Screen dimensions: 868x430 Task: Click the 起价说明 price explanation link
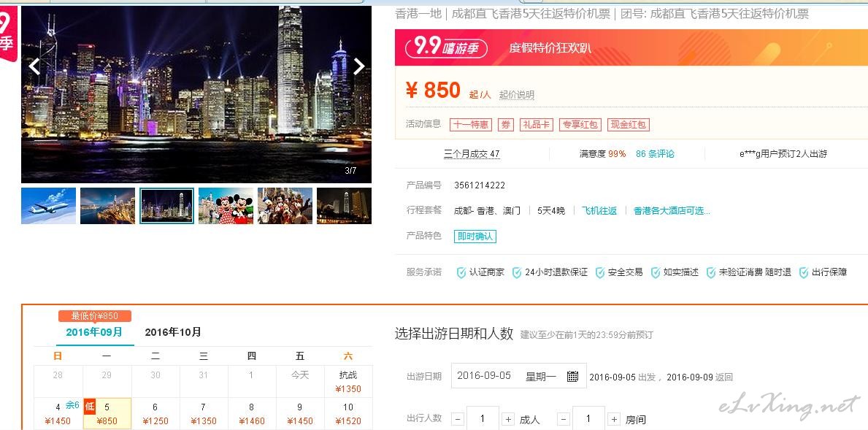click(x=516, y=95)
